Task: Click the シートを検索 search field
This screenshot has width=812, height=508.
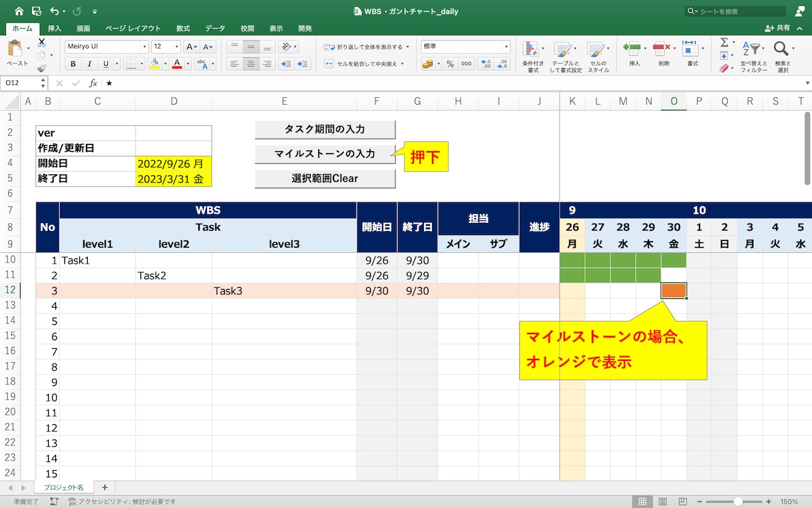Action: tap(735, 11)
